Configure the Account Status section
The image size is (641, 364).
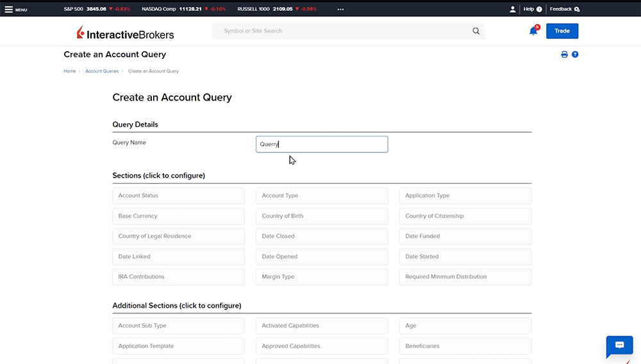tap(178, 195)
